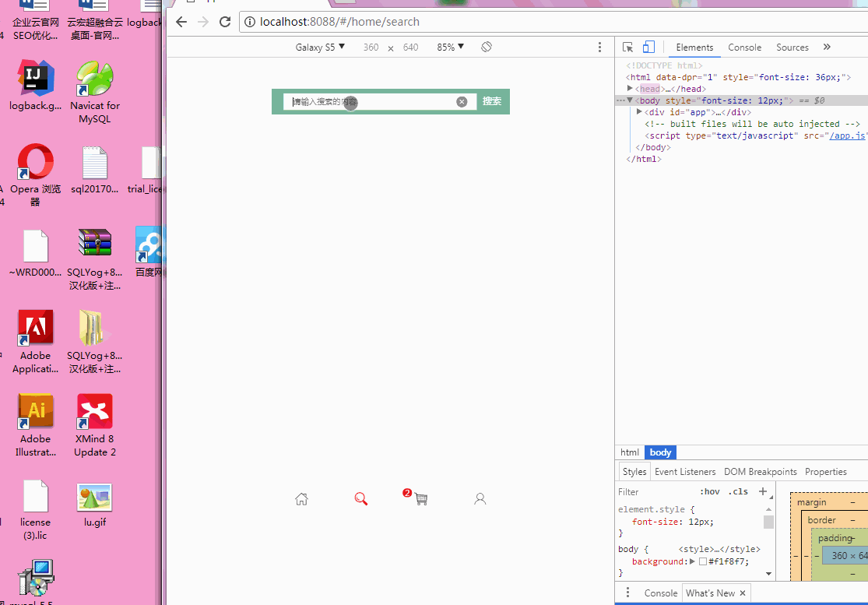Open the 85% zoom dropdown
Image resolution: width=868 pixels, height=605 pixels.
click(450, 47)
